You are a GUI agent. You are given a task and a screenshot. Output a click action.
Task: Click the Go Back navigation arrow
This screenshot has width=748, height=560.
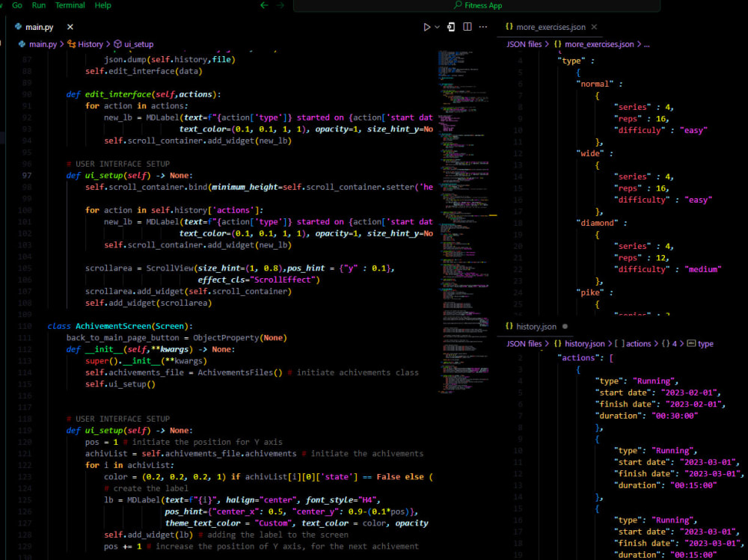point(263,5)
